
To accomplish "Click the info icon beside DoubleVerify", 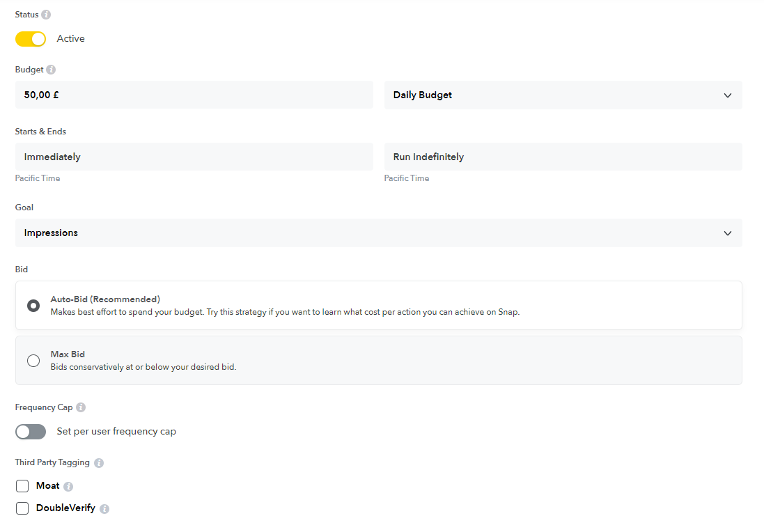I will tap(104, 509).
